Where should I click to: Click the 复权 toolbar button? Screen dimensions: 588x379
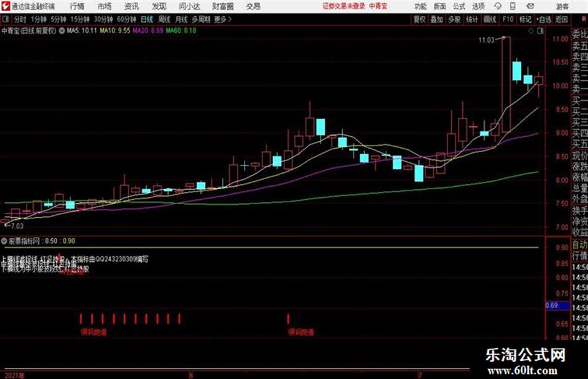419,19
